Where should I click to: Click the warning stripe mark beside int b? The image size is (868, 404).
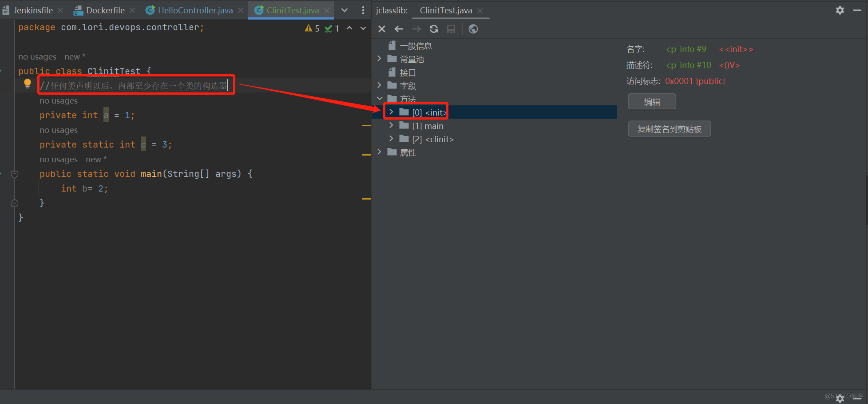tap(366, 199)
